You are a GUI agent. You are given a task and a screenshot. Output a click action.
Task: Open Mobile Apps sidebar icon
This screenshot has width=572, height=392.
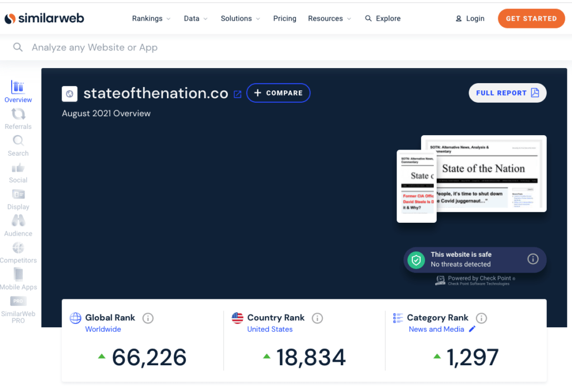tap(18, 274)
